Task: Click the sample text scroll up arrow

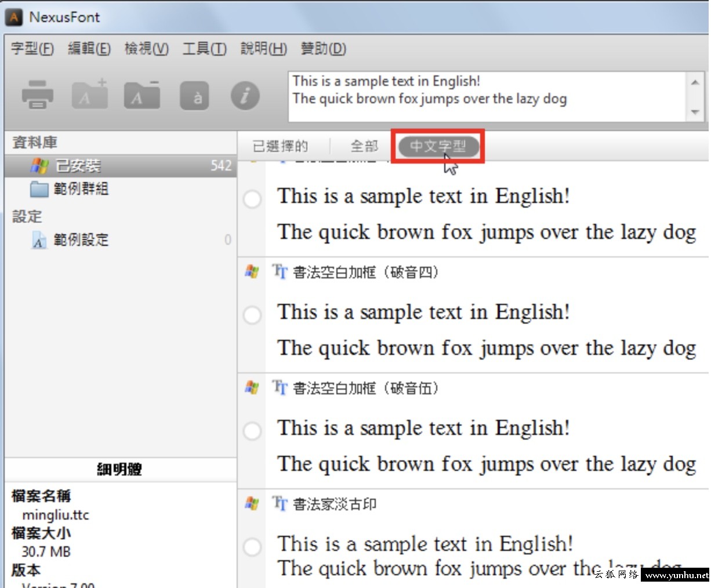Action: coord(695,82)
